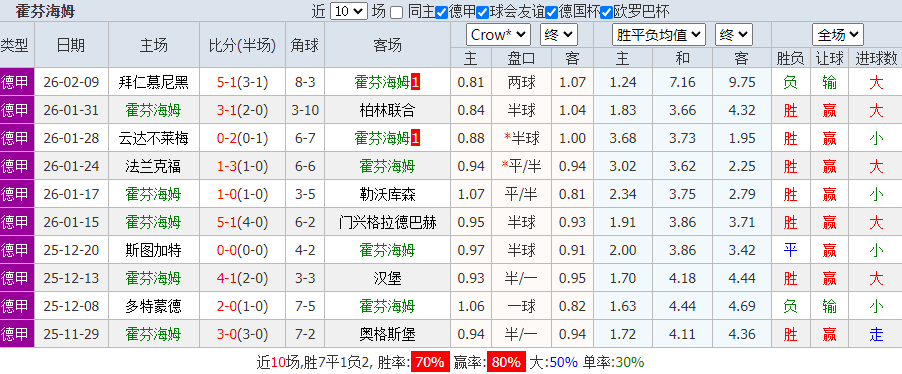The image size is (902, 374).
Task: Click the 比分(半场) column header
Action: 242,45
